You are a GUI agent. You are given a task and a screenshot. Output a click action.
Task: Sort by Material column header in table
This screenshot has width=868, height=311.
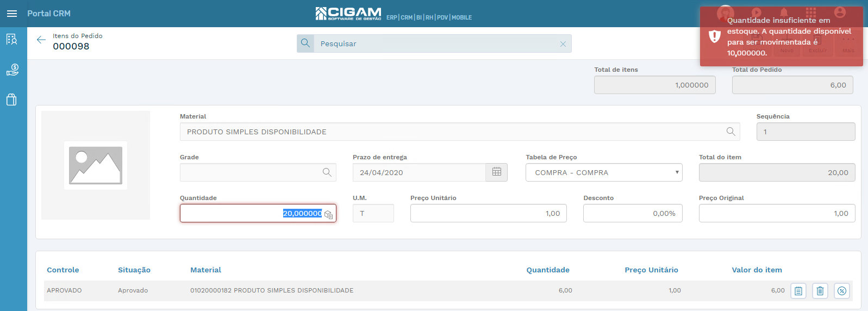[x=205, y=270]
